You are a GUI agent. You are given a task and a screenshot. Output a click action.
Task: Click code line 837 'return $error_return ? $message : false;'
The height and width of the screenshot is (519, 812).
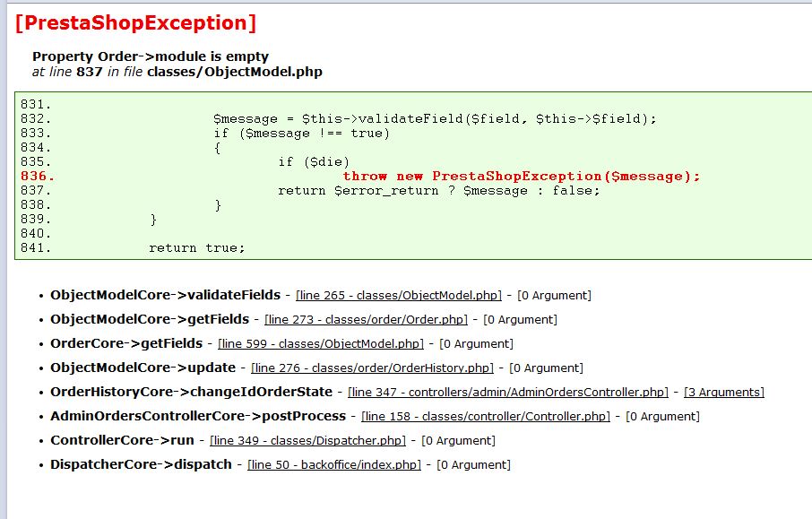(438, 191)
